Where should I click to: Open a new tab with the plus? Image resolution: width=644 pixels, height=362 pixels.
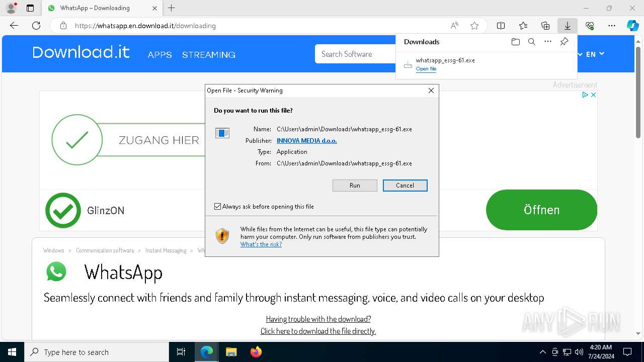[172, 8]
